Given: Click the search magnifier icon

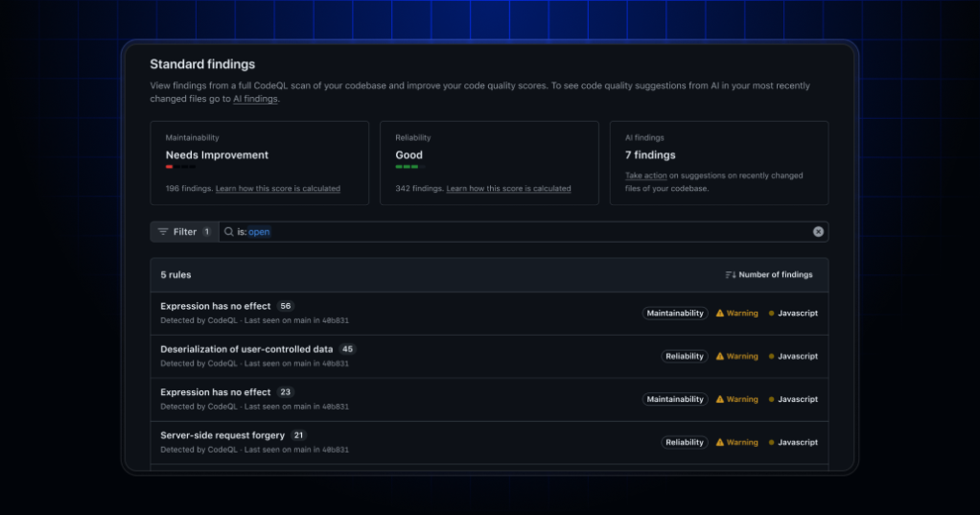Looking at the screenshot, I should tap(229, 232).
